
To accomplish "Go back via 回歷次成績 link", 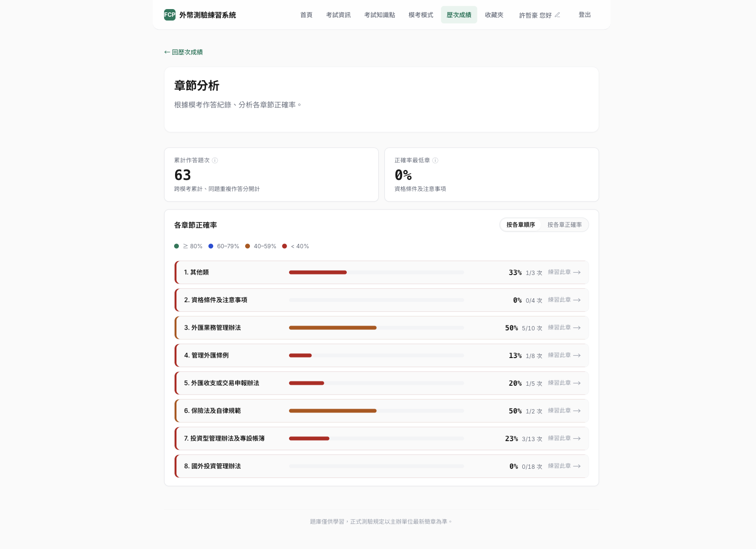I will point(184,52).
